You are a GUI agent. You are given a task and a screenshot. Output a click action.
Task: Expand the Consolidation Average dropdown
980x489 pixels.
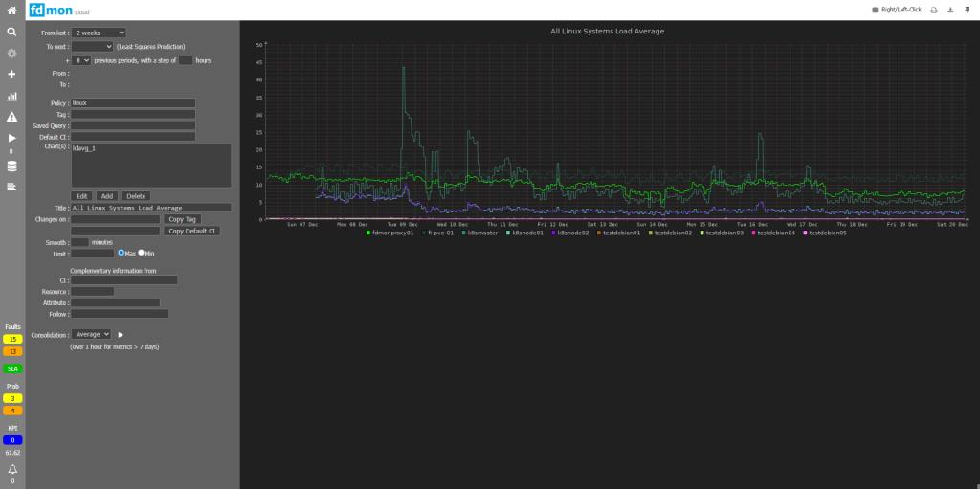click(93, 334)
